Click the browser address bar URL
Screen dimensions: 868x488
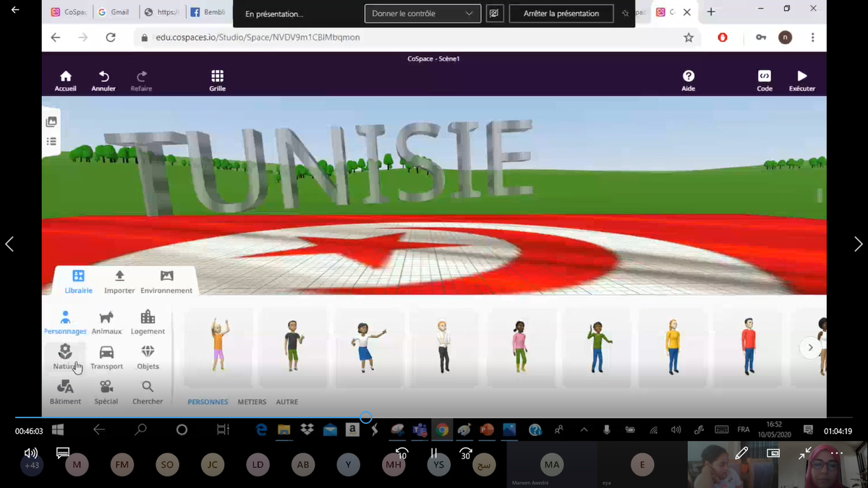coord(258,37)
